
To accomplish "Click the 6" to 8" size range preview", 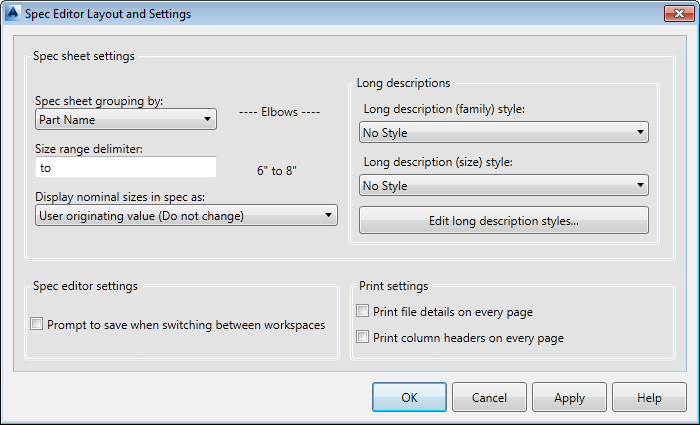I will tap(279, 171).
